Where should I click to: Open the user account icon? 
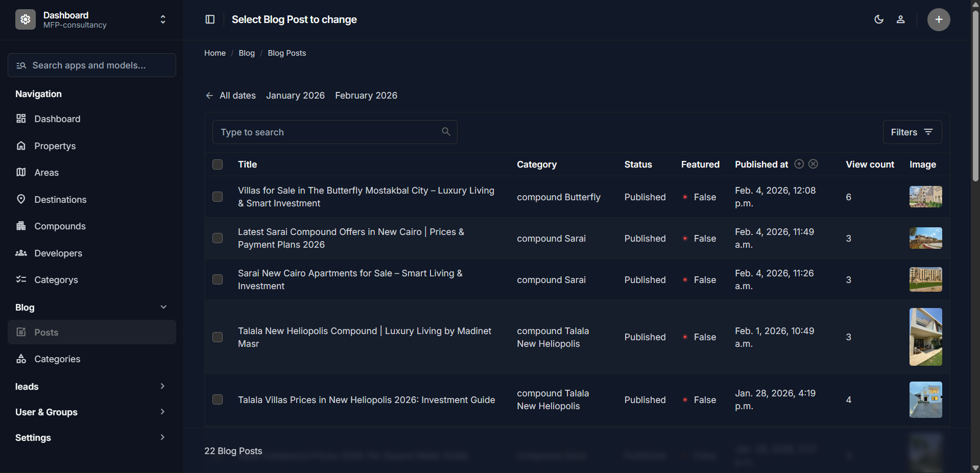(x=900, y=19)
